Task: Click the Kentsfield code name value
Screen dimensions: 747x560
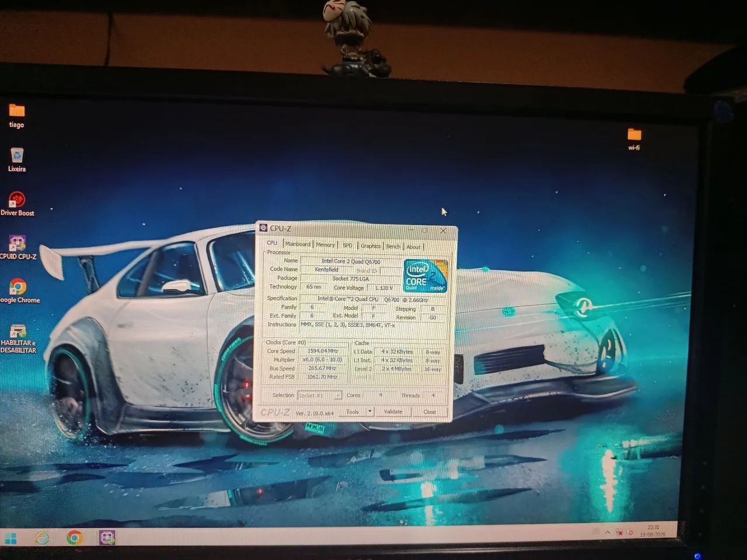Action: [326, 269]
